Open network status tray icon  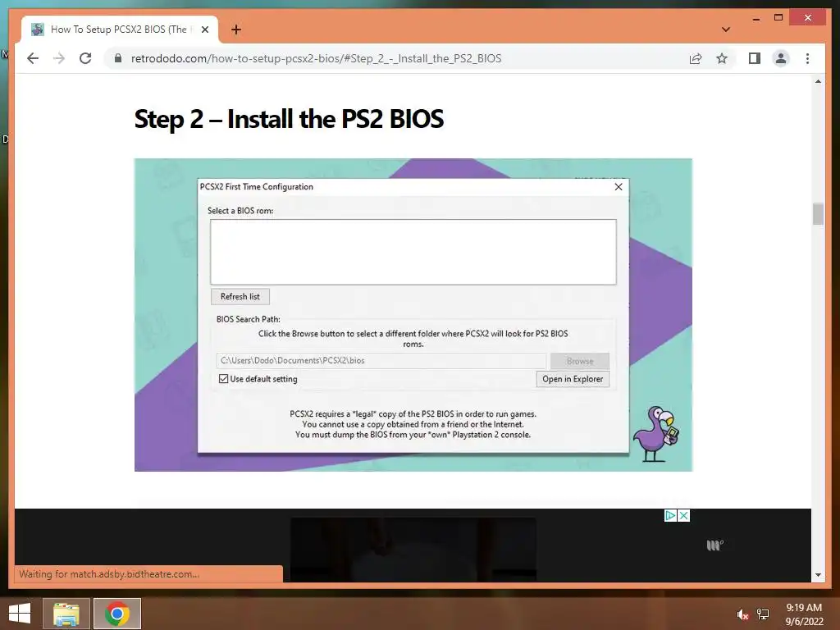(x=763, y=614)
